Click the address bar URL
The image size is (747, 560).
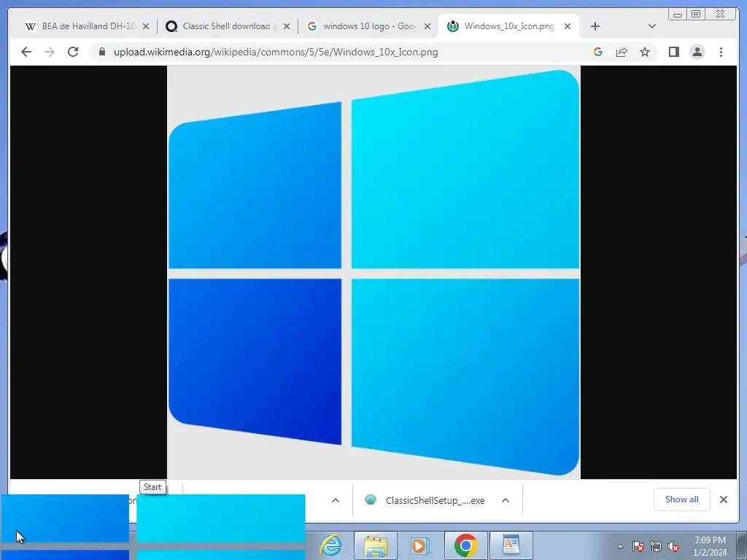click(276, 52)
